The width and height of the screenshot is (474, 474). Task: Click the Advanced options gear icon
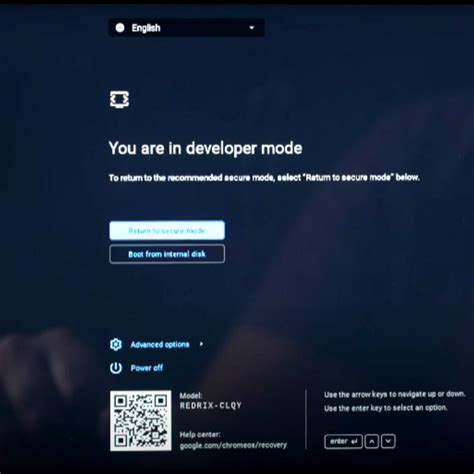pyautogui.click(x=116, y=344)
